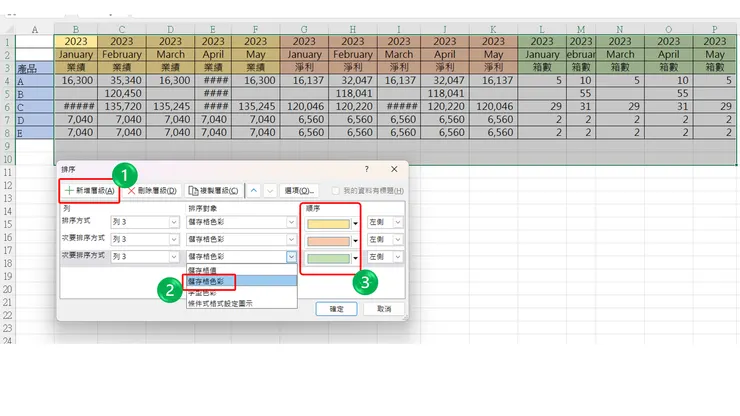Click the 產品 cell in column A
The image size is (740, 416).
34,68
